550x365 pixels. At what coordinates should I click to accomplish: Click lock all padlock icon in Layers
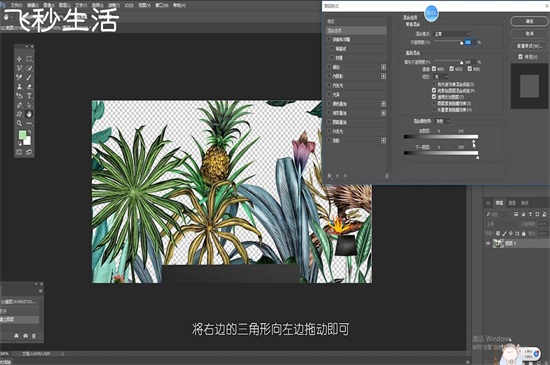point(524,233)
